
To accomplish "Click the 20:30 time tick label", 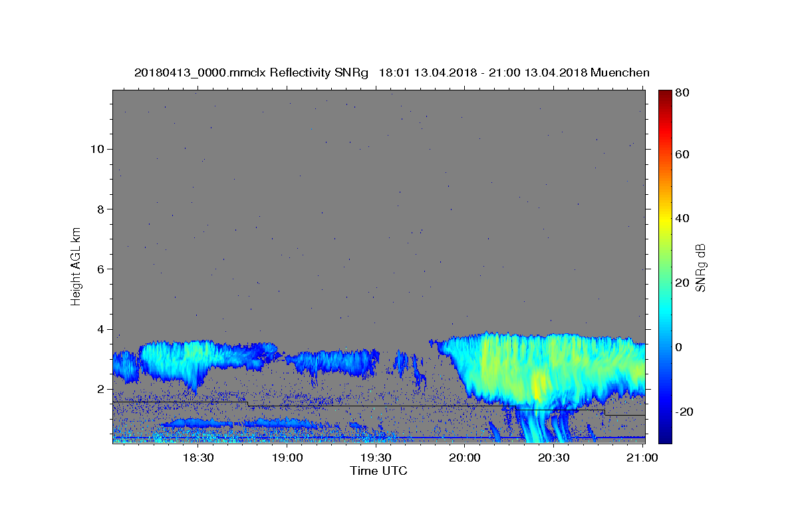I will 553,458.
